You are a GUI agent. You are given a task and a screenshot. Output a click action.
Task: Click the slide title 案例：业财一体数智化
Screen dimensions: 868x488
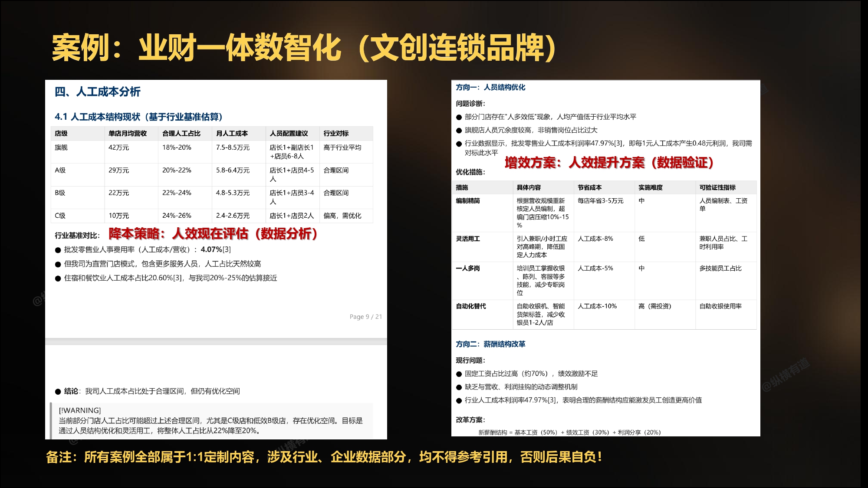(304, 48)
